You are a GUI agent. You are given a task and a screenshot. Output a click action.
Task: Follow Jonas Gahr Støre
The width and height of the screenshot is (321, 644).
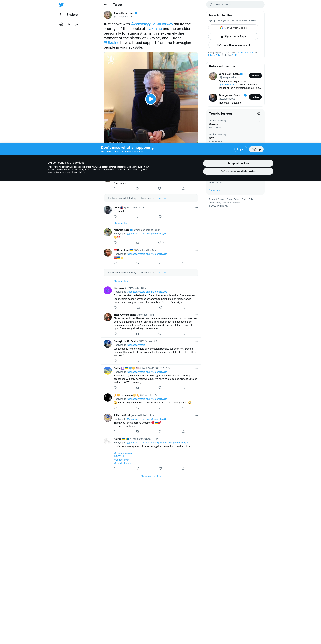point(255,76)
